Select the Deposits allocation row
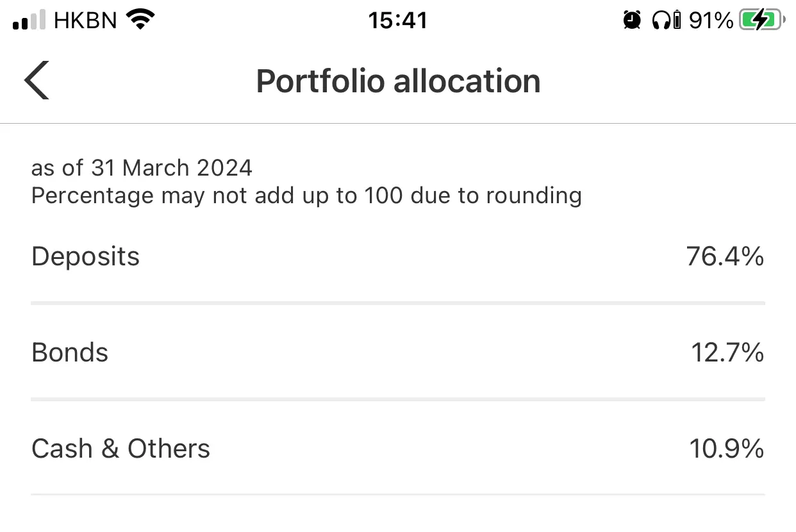 398,256
